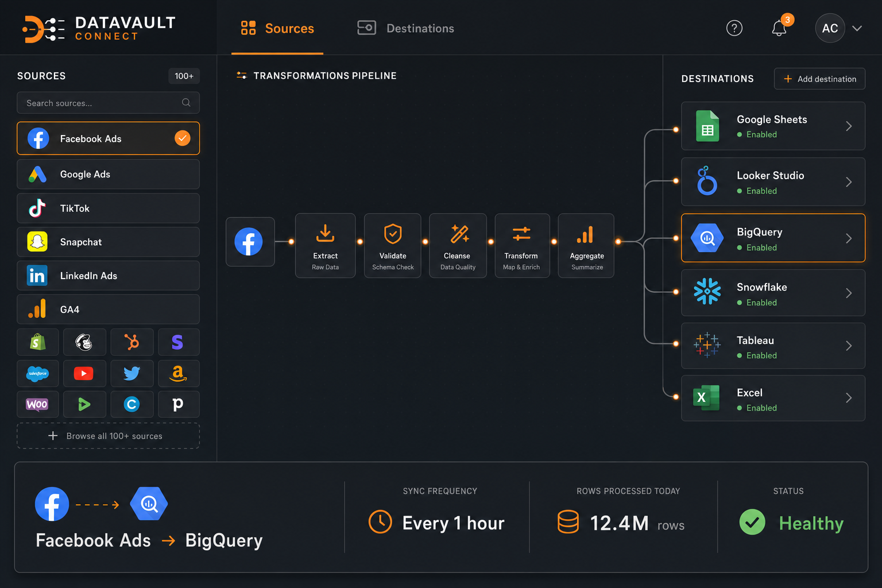The width and height of the screenshot is (882, 588).
Task: Open the Cleanse Data Quality step
Action: 458,246
